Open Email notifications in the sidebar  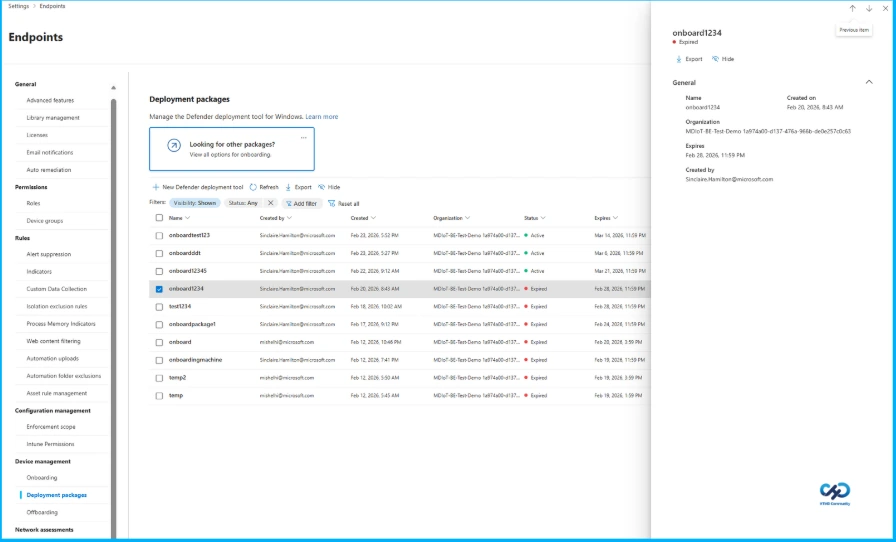(x=50, y=153)
